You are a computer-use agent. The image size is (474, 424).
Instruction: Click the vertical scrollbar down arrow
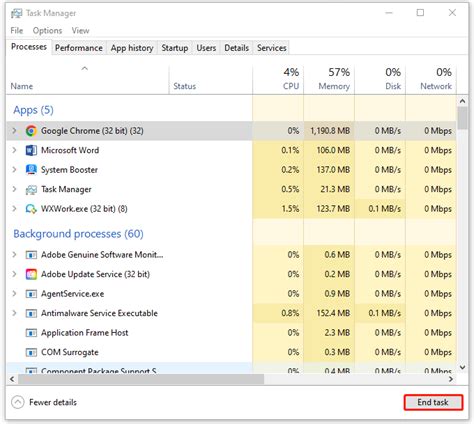pos(462,367)
